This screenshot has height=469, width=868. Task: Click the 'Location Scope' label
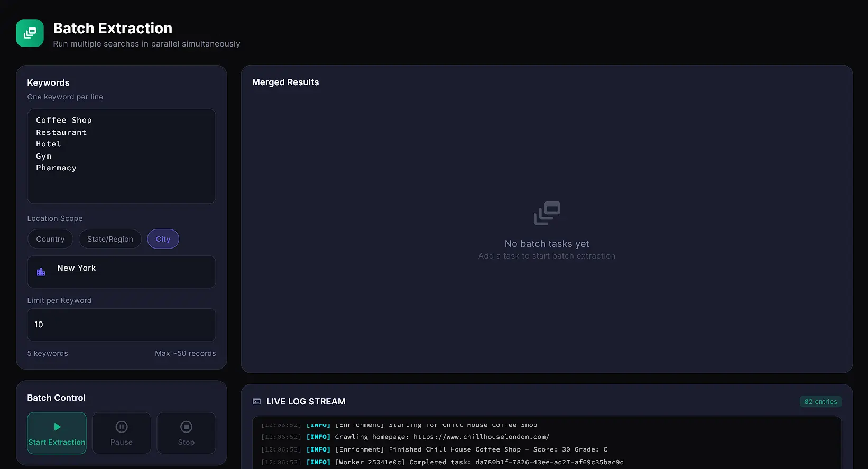click(55, 219)
